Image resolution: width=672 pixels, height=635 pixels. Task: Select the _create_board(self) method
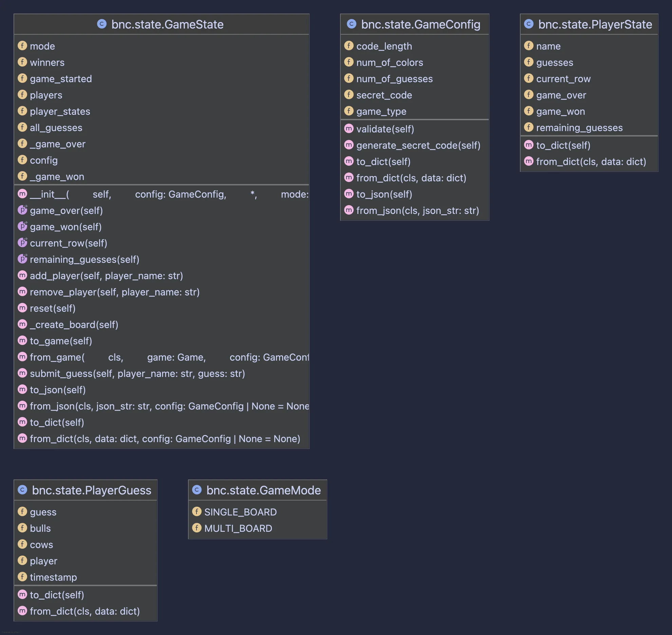pyautogui.click(x=74, y=325)
